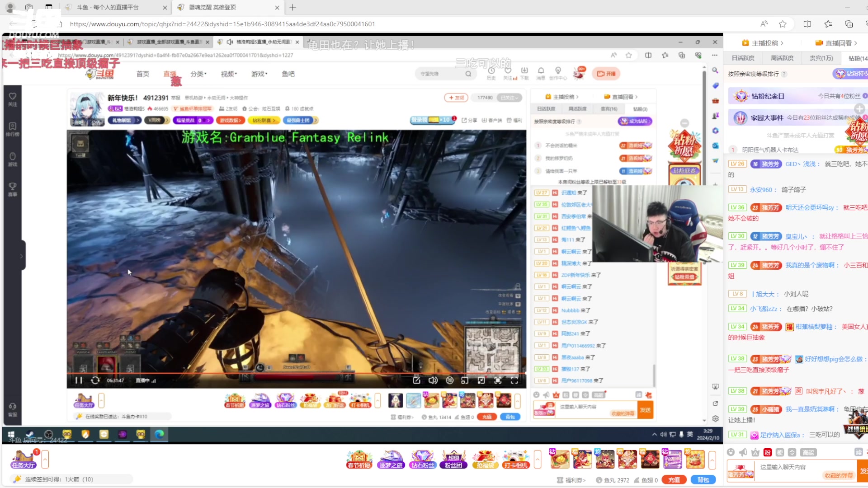Switch to the 贵宾(1万) tab
The image size is (868, 488).
click(821, 58)
